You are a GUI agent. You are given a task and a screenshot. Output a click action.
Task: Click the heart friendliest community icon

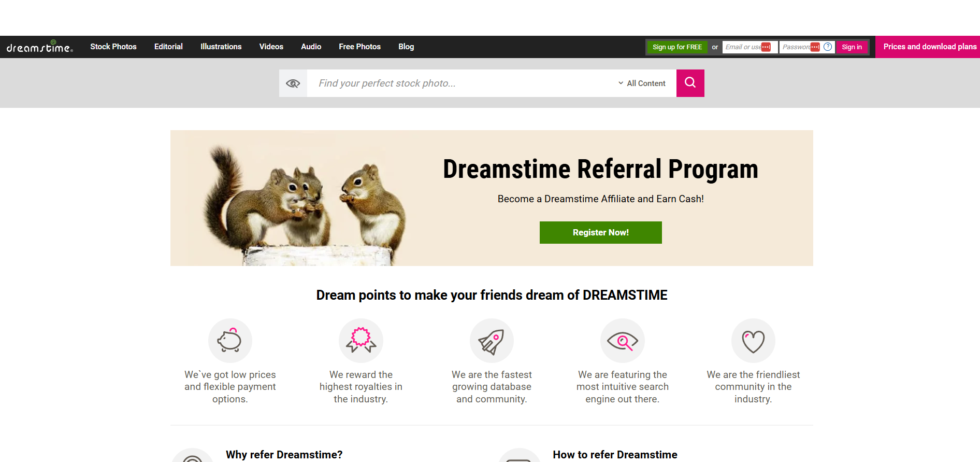(x=753, y=341)
